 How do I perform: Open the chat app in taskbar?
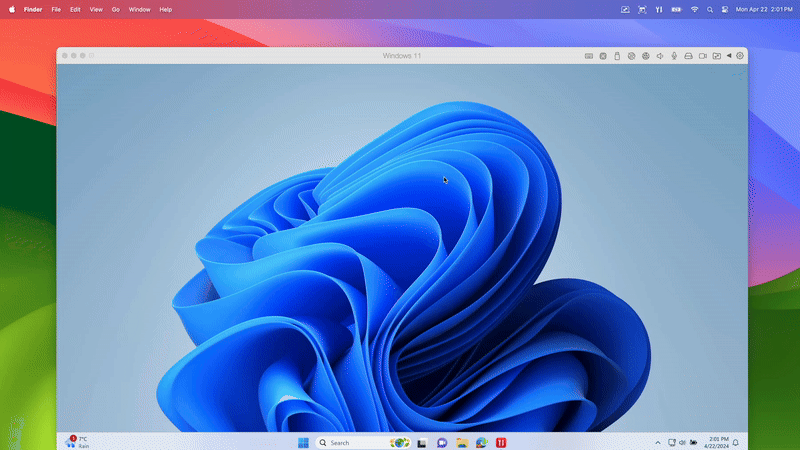click(x=442, y=442)
